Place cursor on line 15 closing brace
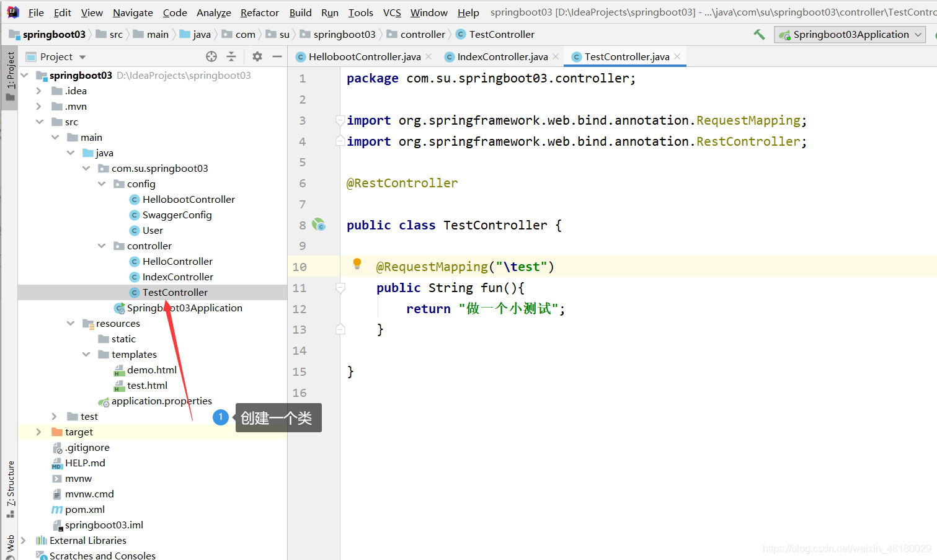 click(x=350, y=371)
